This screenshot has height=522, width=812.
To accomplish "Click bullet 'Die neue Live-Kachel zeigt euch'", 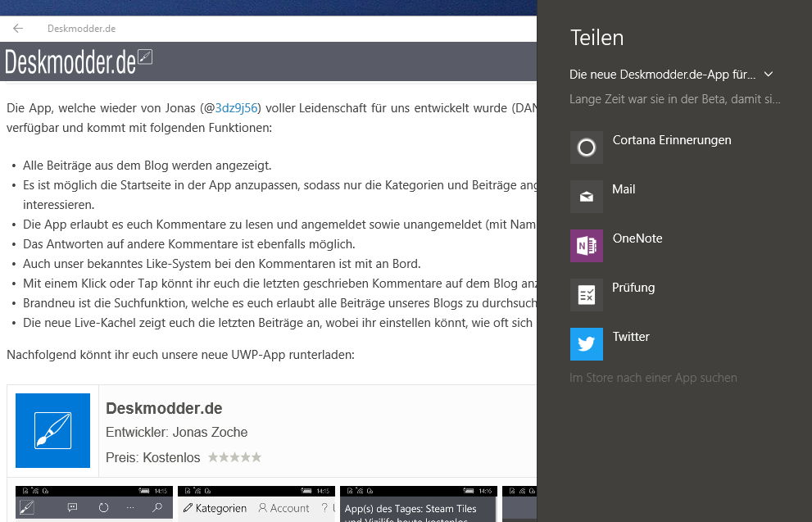I will click(x=279, y=323).
